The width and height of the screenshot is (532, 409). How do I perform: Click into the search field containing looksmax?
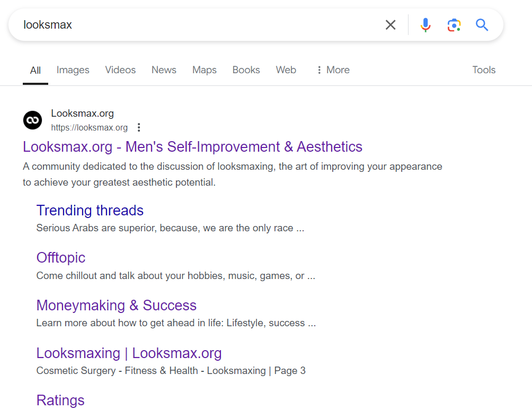pos(201,25)
